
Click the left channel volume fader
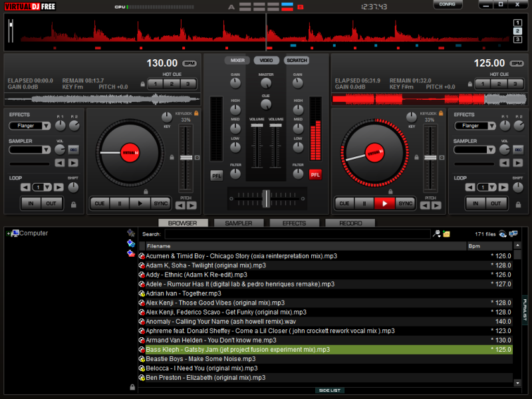point(257,126)
